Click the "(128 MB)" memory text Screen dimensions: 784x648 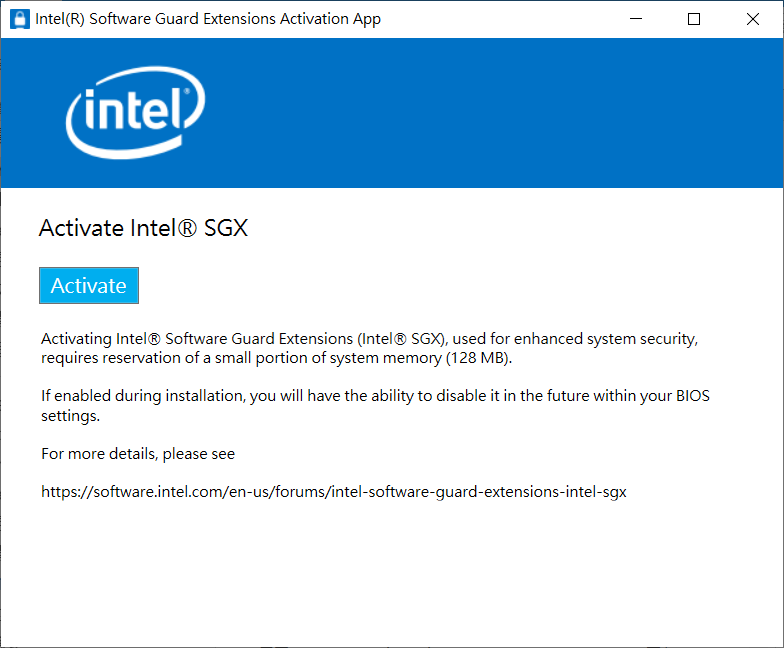point(477,358)
